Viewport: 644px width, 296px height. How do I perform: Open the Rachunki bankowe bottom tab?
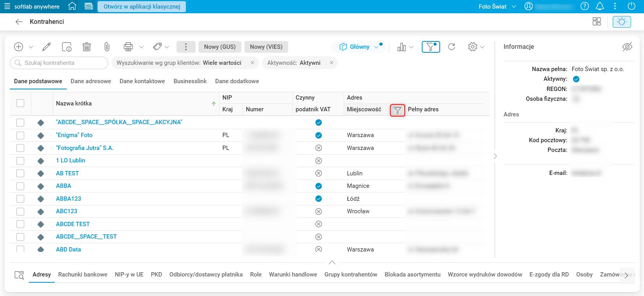(x=83, y=275)
